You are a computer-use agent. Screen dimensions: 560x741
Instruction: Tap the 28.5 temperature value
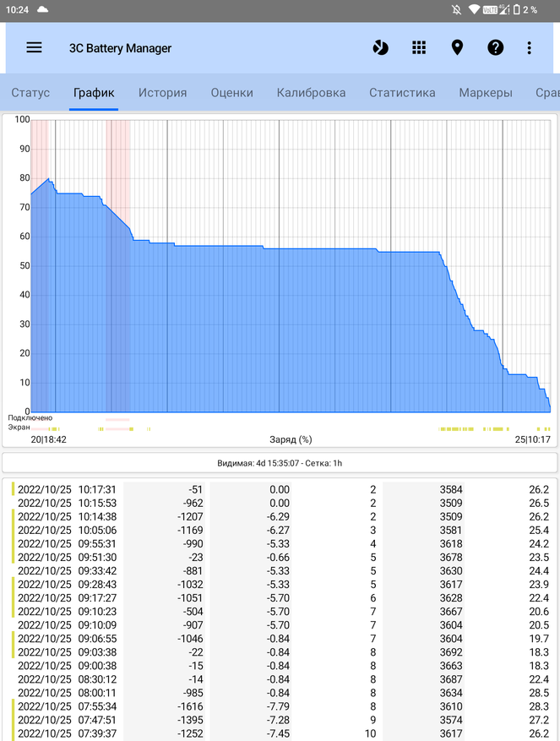(x=539, y=693)
